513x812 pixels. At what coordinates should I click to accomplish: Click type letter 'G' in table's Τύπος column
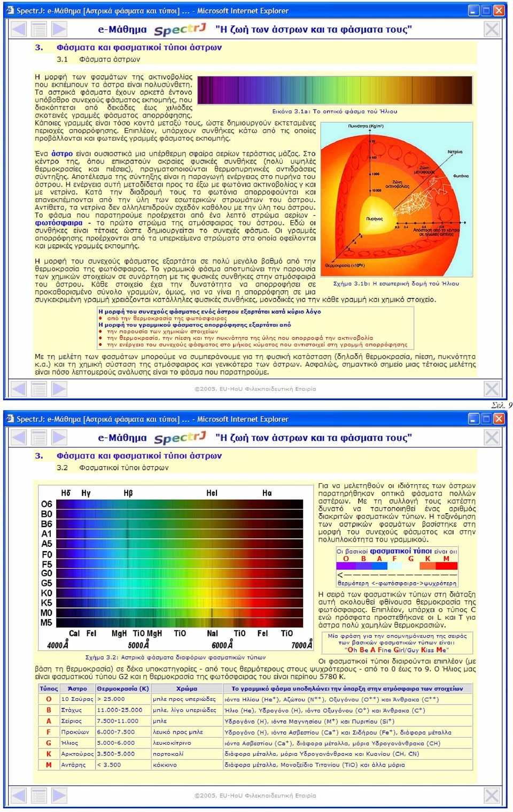click(49, 743)
